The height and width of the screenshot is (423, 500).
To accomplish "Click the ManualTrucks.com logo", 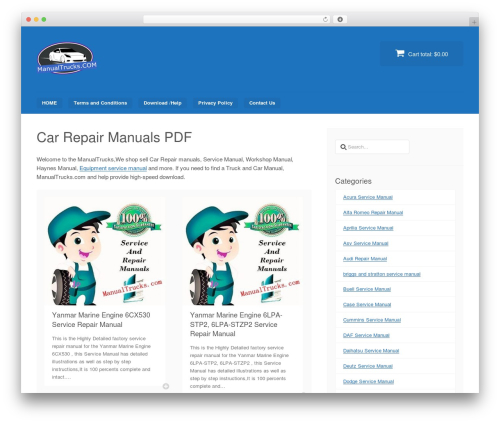I will [67, 58].
